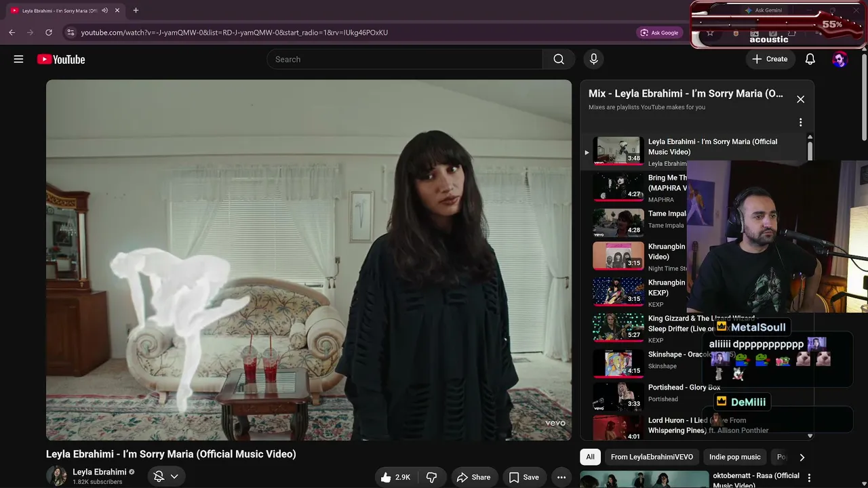The height and width of the screenshot is (488, 868).
Task: Share this video
Action: point(473,477)
